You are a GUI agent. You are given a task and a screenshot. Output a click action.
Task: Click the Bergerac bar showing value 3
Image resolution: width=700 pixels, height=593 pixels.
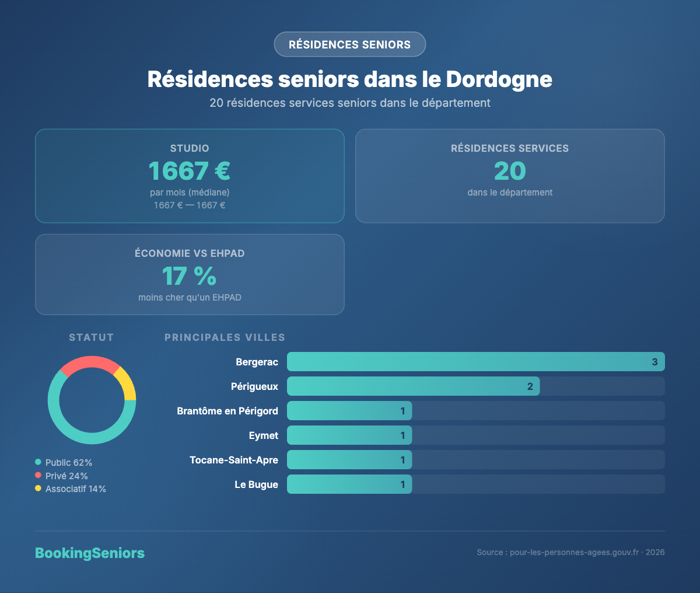[475, 361]
